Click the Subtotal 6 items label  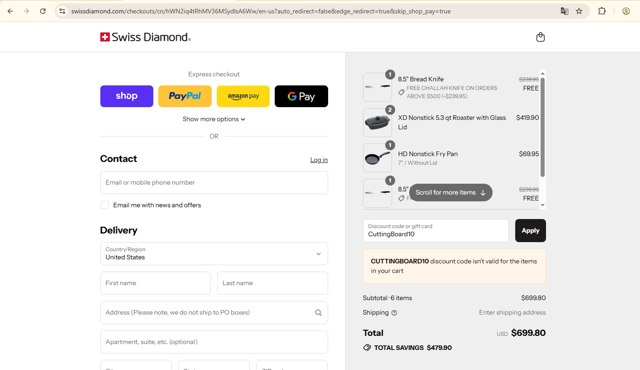pyautogui.click(x=387, y=298)
